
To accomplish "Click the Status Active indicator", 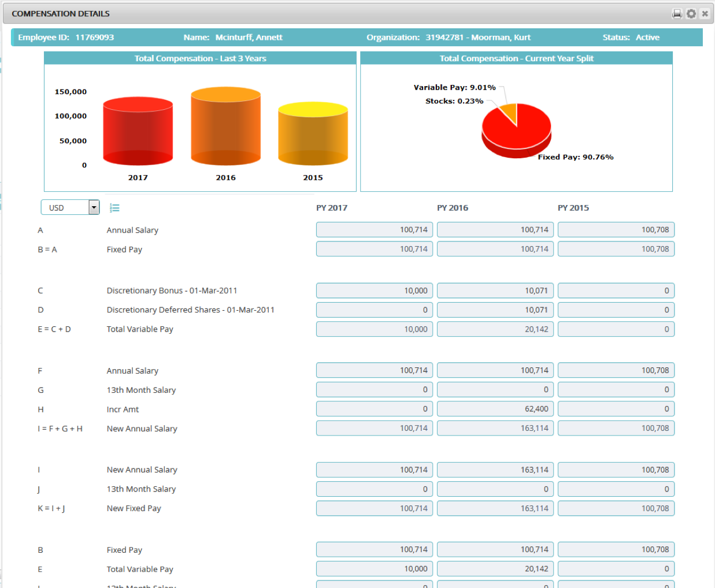I will (647, 37).
